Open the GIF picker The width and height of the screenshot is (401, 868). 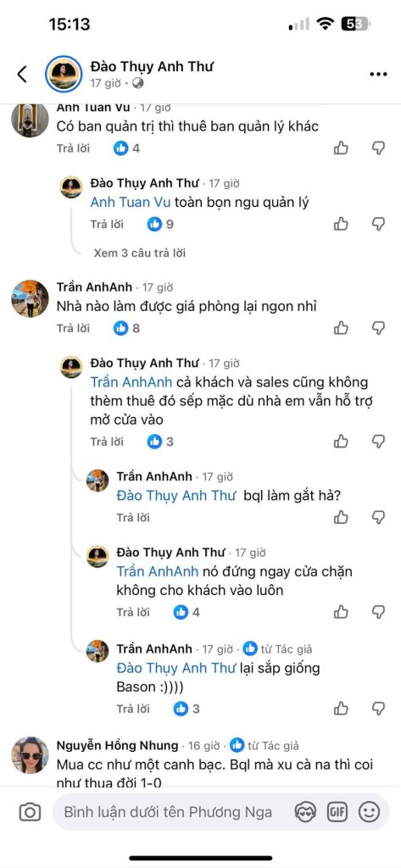tap(337, 812)
